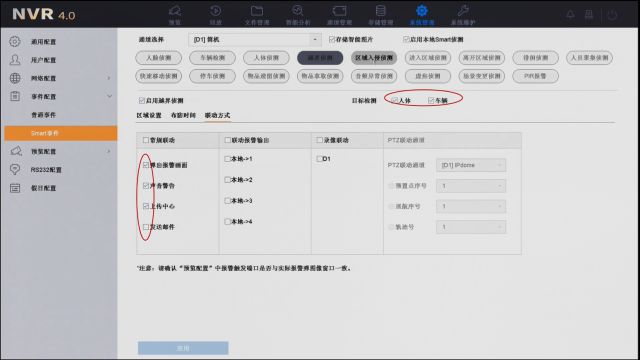Open the preset number (预置点序号) dropdown
Viewport: 640px width, 360px height.
[471, 186]
